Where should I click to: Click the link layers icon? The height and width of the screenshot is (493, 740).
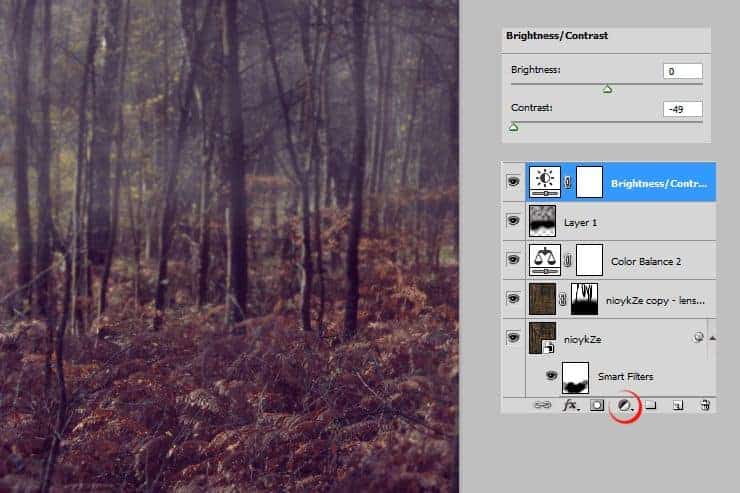click(x=544, y=405)
